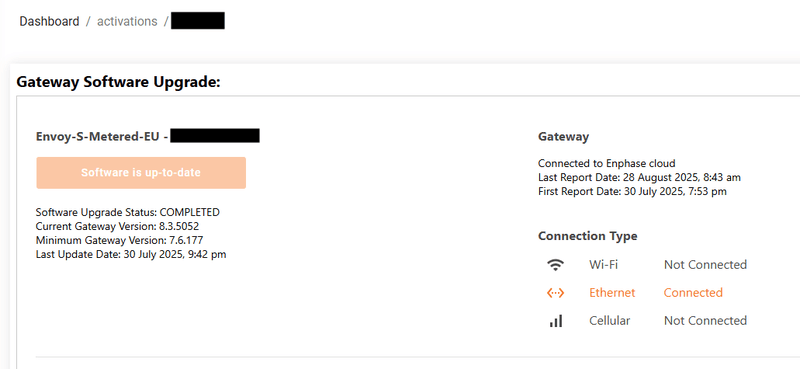Click the Envoy-S-Metered-EU device name
Screen dimensions: 800x369
(x=99, y=136)
